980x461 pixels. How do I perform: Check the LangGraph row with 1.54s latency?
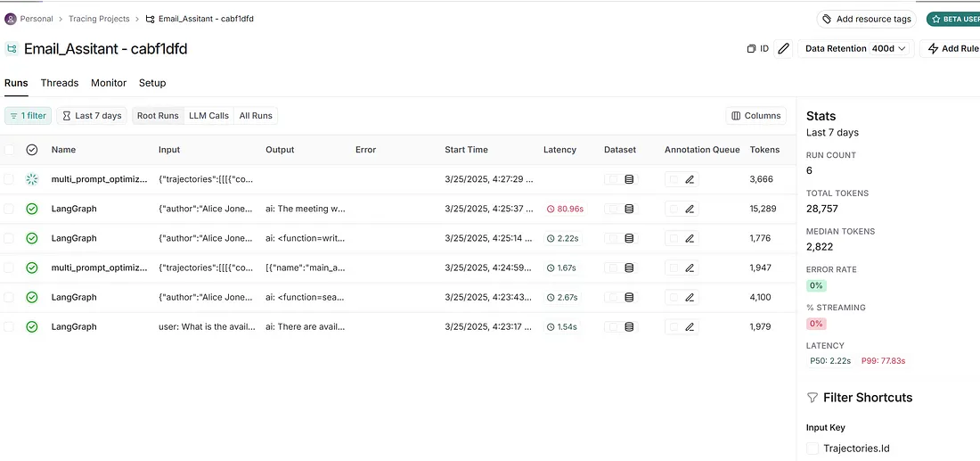[x=9, y=326]
